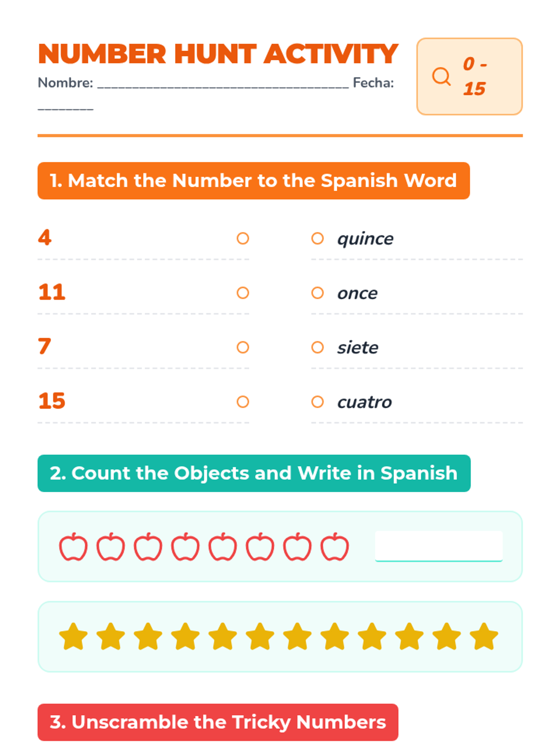
Task: Click the sixth yellow star
Action: click(260, 636)
